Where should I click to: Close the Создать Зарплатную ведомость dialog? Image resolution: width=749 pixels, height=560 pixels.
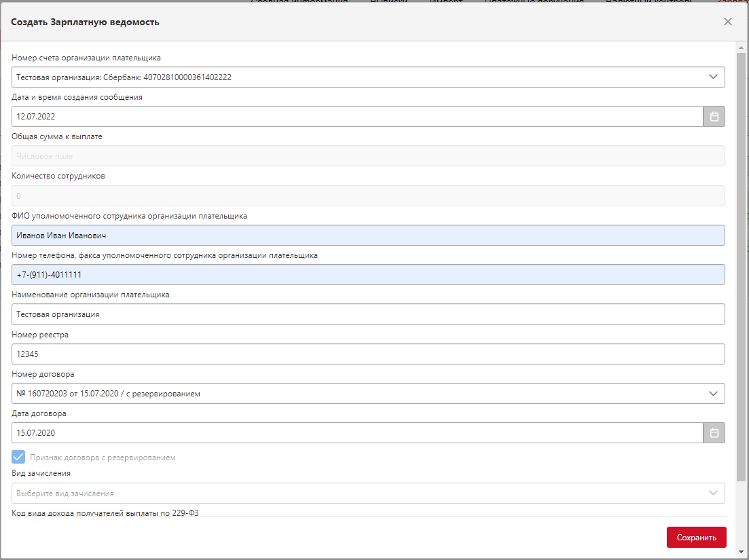click(727, 22)
